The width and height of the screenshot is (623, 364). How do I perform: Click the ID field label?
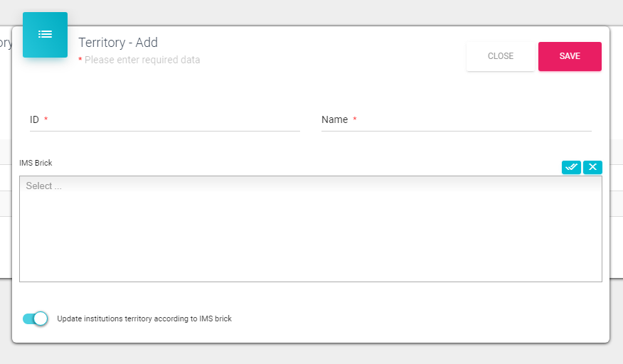(x=34, y=120)
